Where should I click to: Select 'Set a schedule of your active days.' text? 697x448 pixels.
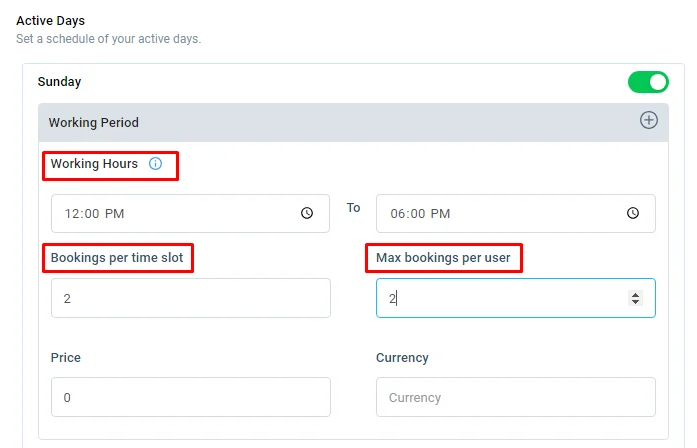click(108, 39)
